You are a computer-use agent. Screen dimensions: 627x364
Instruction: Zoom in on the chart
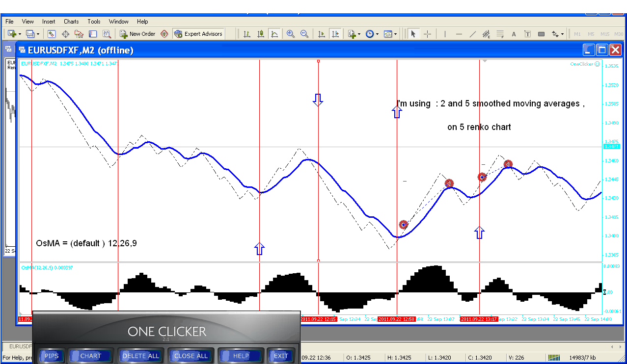coord(291,34)
